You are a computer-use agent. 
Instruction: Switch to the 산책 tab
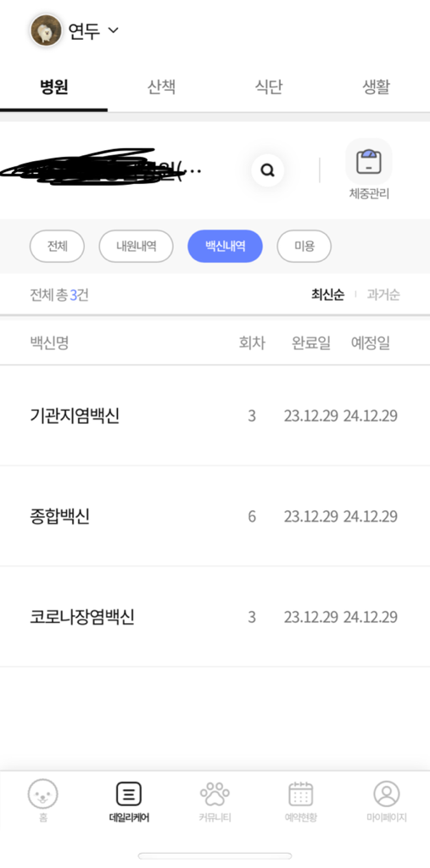tap(161, 87)
